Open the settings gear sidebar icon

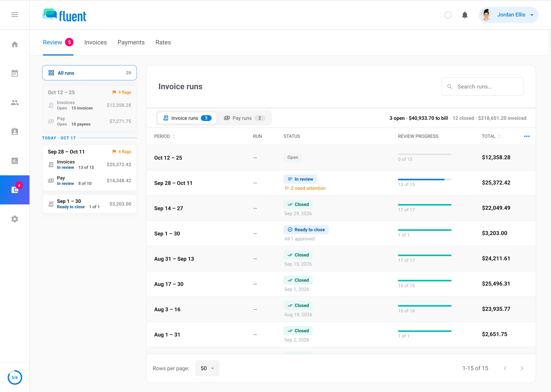click(15, 219)
